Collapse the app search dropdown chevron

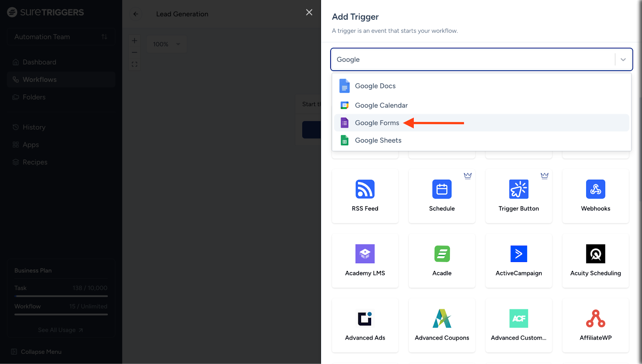(623, 59)
